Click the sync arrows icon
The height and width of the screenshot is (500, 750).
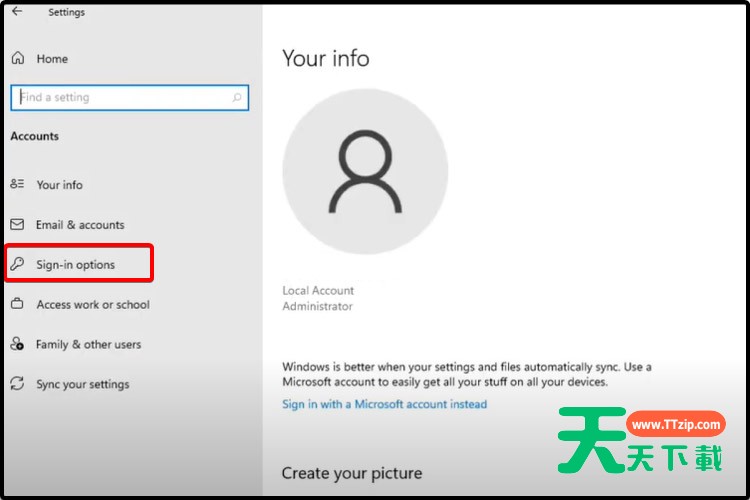click(x=17, y=383)
